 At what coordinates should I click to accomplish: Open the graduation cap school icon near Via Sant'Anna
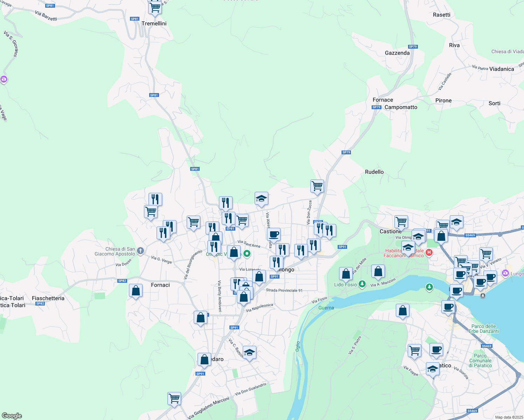point(261,198)
